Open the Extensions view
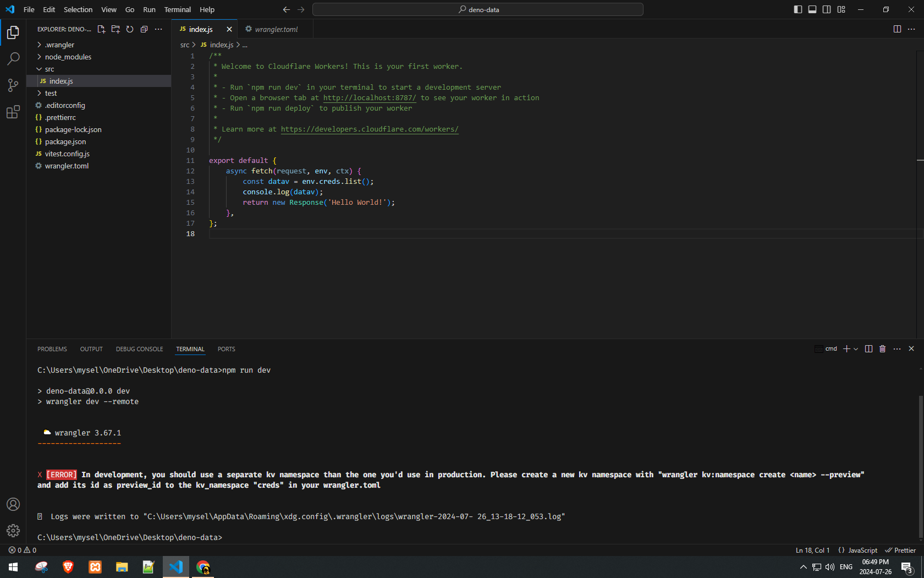 coord(13,112)
